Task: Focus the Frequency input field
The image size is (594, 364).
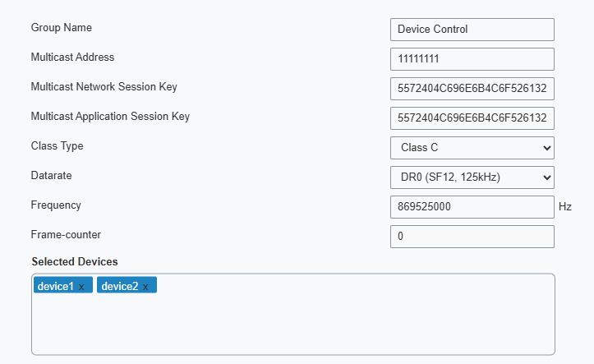Action: point(472,207)
